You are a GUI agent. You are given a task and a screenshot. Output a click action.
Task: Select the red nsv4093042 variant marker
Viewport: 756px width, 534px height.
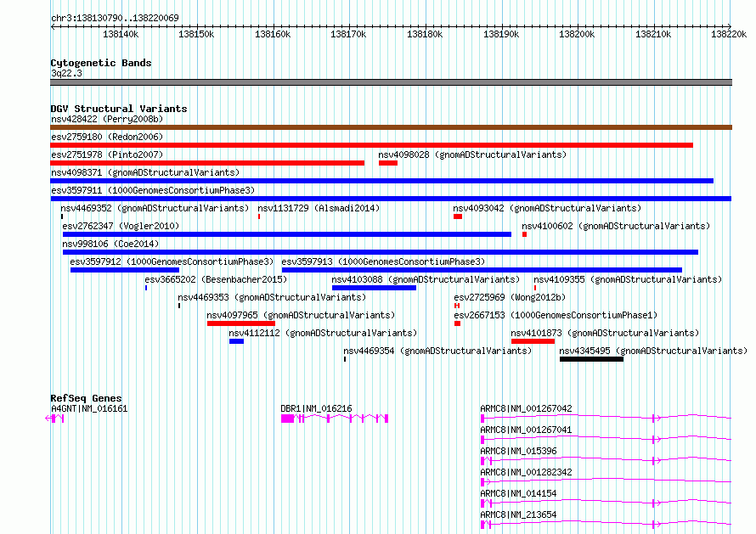(x=458, y=216)
